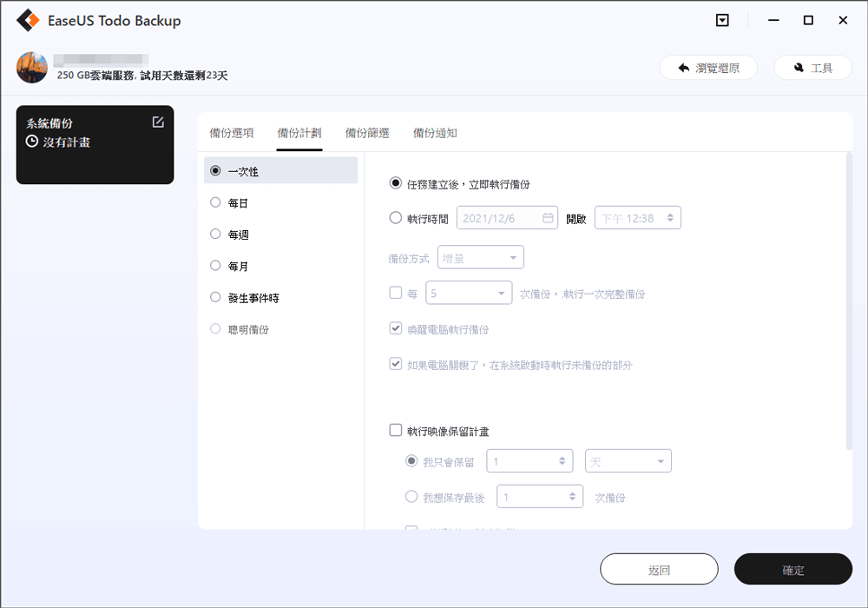Open the retention unit dropdown showing 天
Screen dimensions: 868x608
[x=628, y=460]
